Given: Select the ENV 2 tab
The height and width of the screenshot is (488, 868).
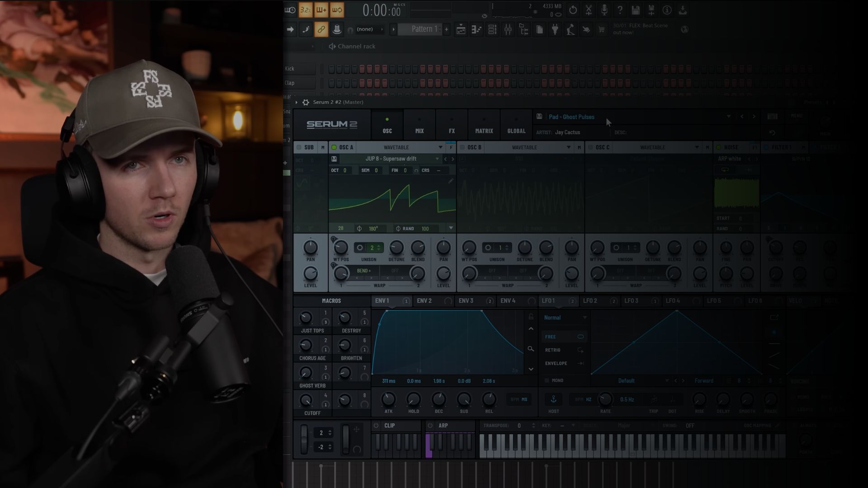Looking at the screenshot, I should 424,301.
